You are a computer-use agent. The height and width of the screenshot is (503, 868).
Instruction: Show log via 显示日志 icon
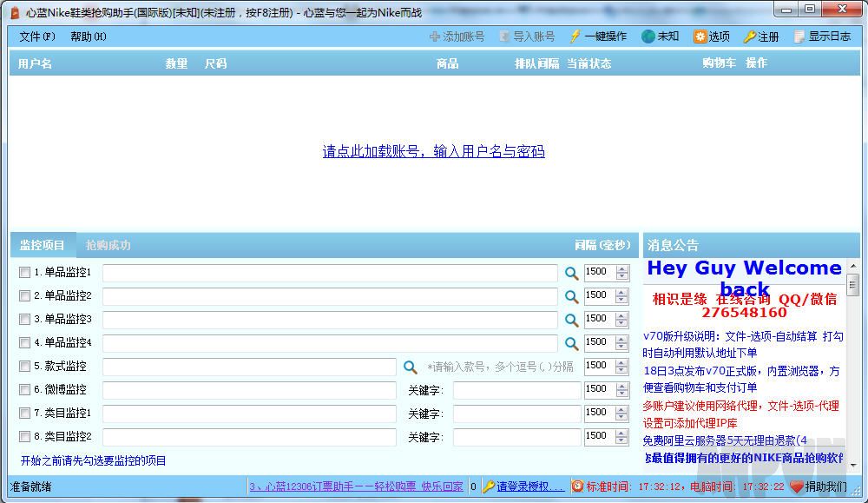799,36
